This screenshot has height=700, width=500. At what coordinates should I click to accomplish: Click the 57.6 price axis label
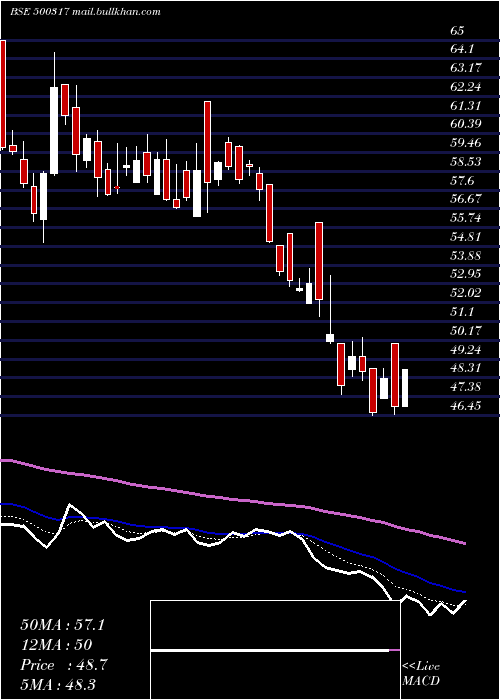coord(462,181)
